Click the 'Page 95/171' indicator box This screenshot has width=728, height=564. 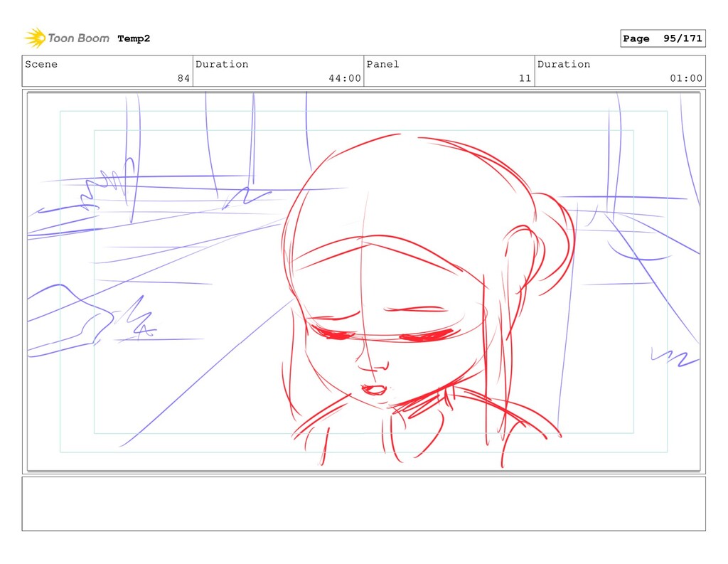pyautogui.click(x=663, y=38)
